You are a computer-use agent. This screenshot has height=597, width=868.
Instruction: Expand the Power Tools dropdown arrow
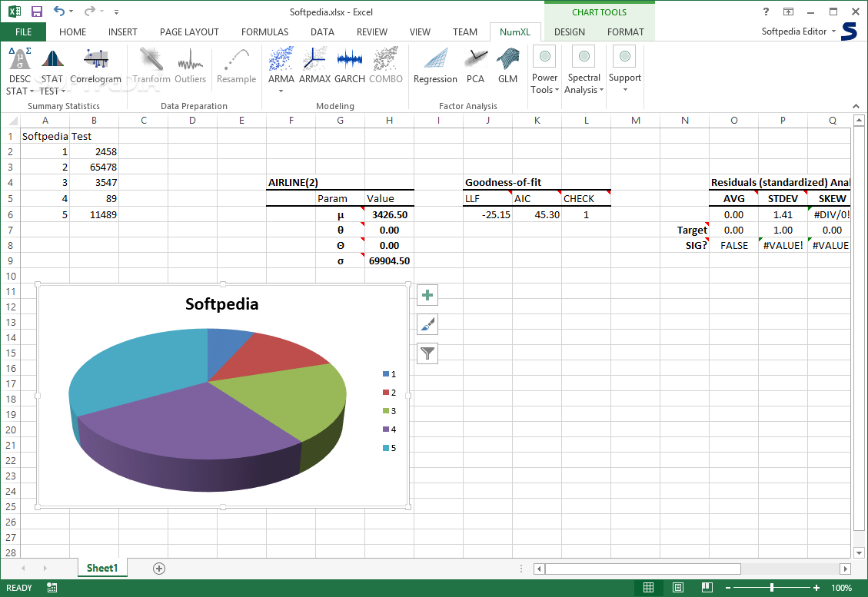pos(557,90)
